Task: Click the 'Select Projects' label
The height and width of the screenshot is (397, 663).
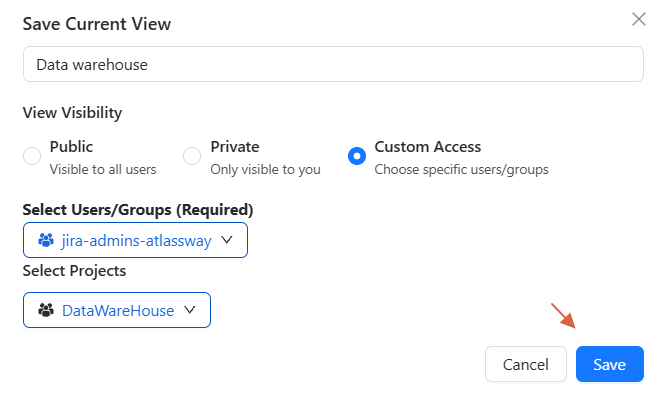Action: pos(74,271)
